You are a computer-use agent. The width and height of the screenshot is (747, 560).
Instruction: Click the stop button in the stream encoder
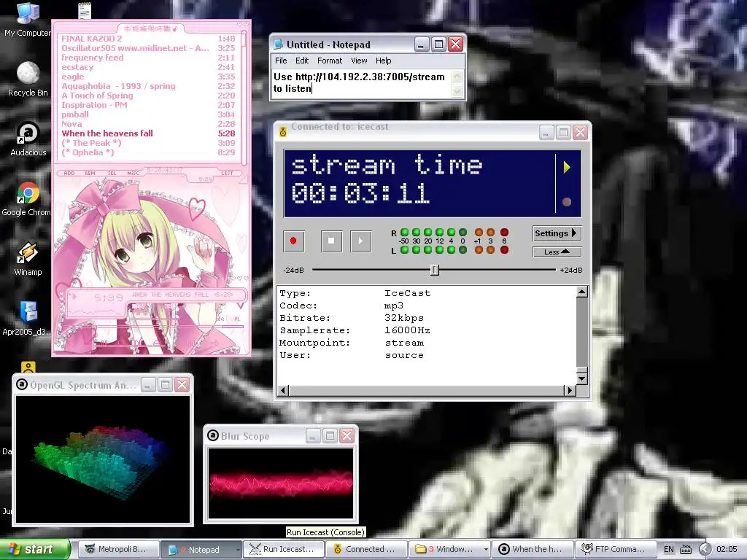[x=332, y=241]
